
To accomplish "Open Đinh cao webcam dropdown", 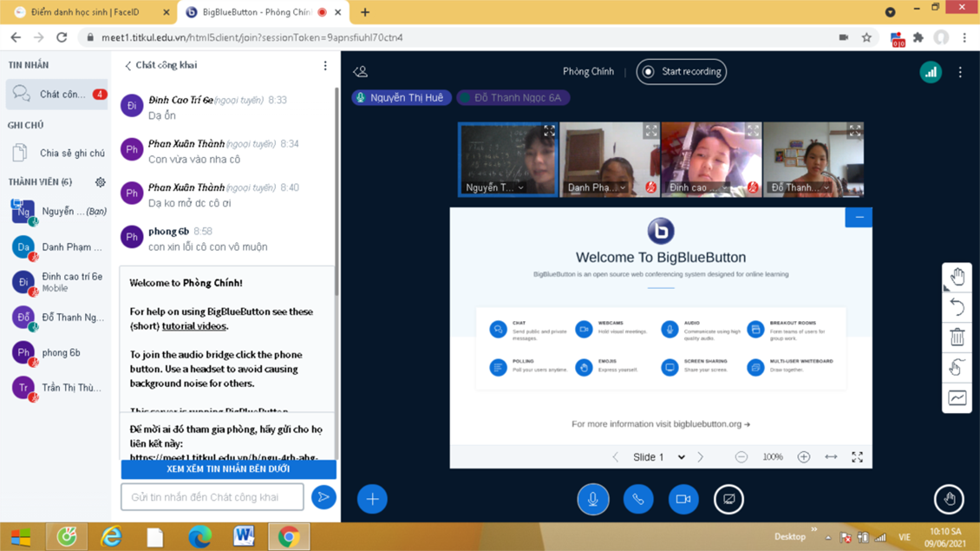I will tap(699, 187).
